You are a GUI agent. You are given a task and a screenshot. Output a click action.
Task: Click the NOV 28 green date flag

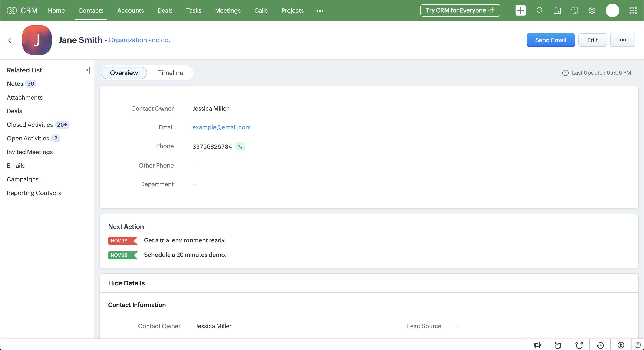pos(123,255)
